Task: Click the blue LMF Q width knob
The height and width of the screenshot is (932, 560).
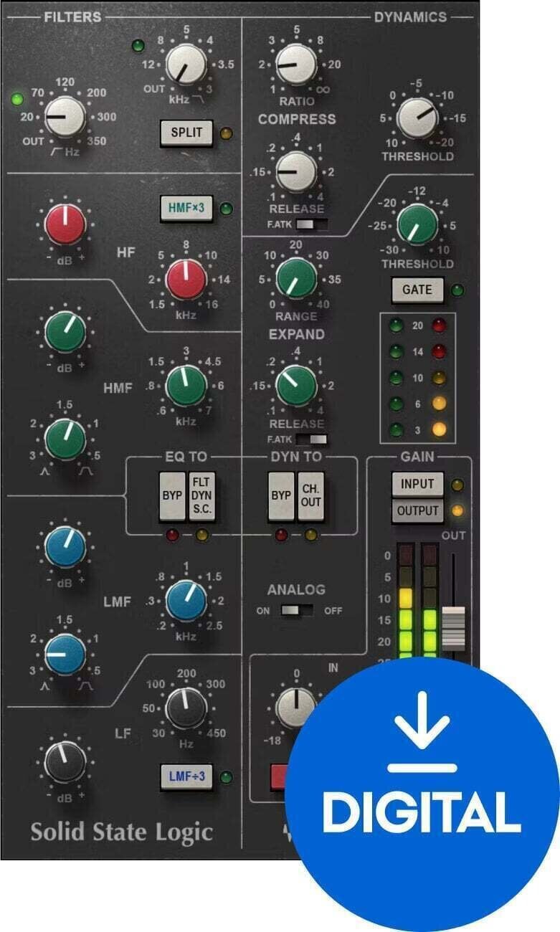Action: coord(65,655)
